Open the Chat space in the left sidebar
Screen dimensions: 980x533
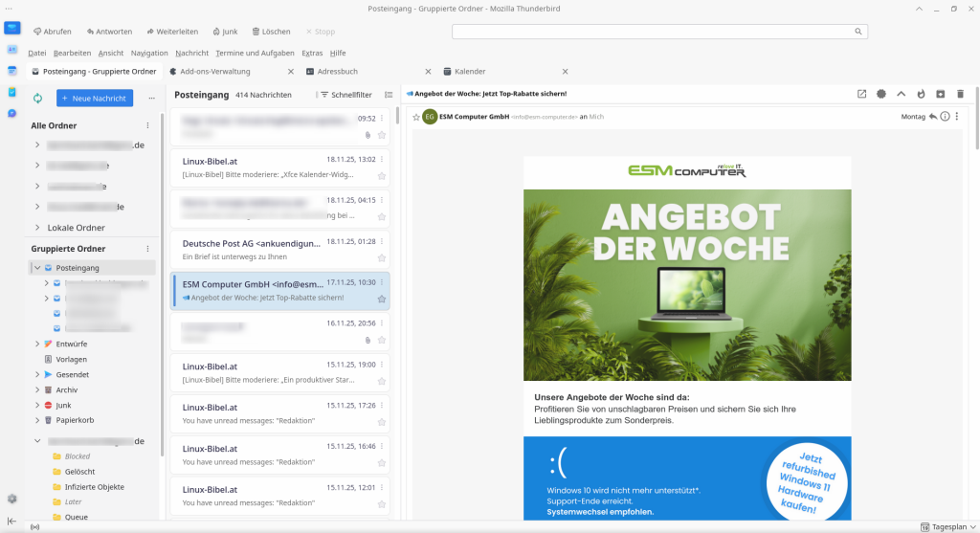pyautogui.click(x=12, y=113)
